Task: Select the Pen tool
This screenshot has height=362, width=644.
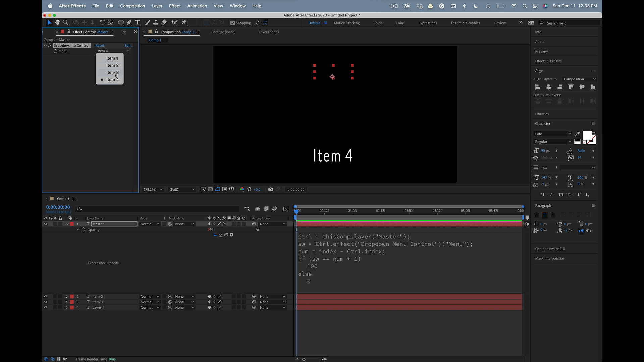Action: click(129, 22)
